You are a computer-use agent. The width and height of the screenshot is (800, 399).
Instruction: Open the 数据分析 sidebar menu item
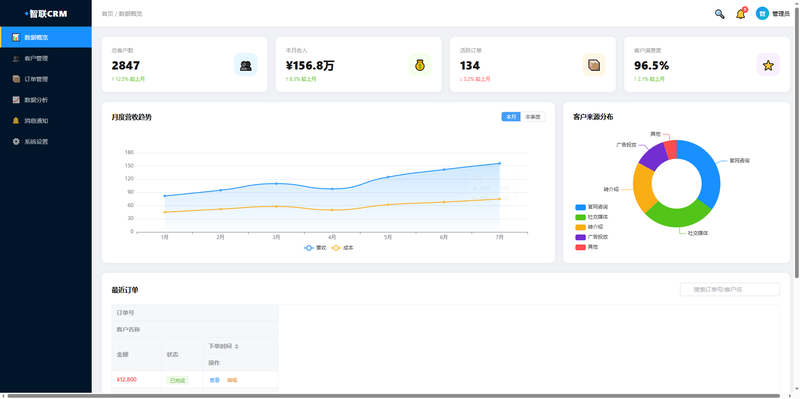46,100
